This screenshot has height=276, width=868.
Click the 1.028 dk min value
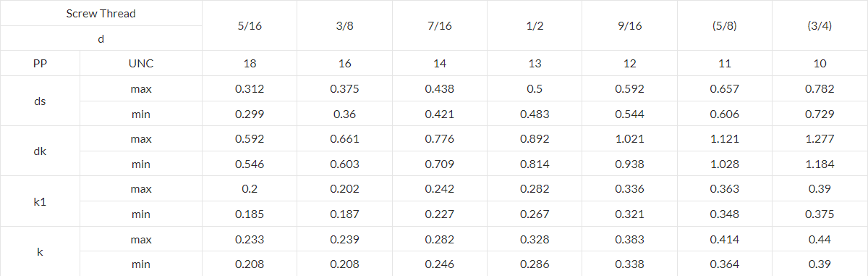coord(725,164)
